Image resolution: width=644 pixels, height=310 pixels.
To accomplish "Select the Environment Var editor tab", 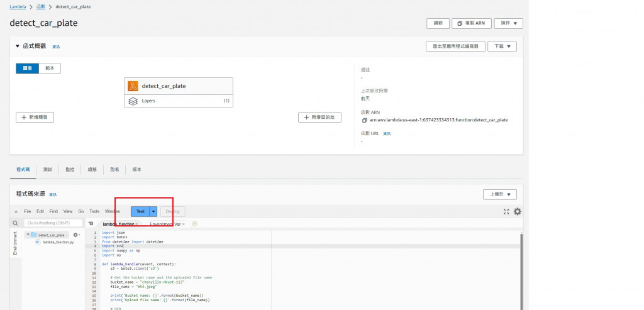I will tap(165, 224).
